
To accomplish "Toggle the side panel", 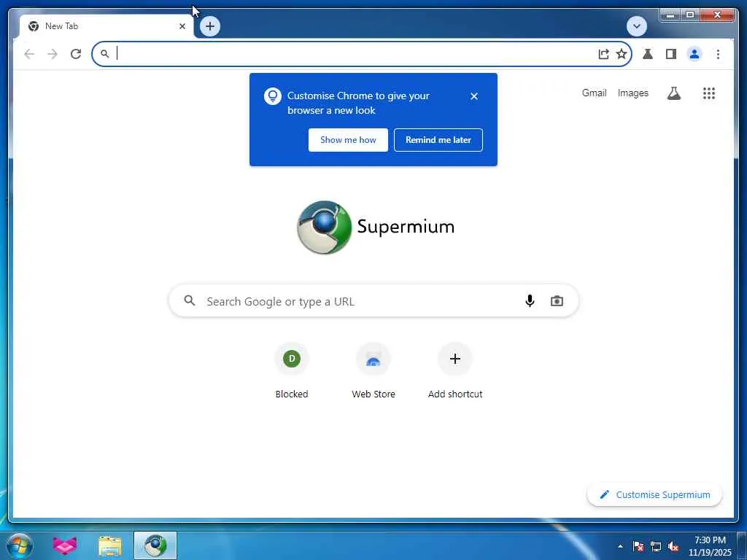I will [x=671, y=54].
